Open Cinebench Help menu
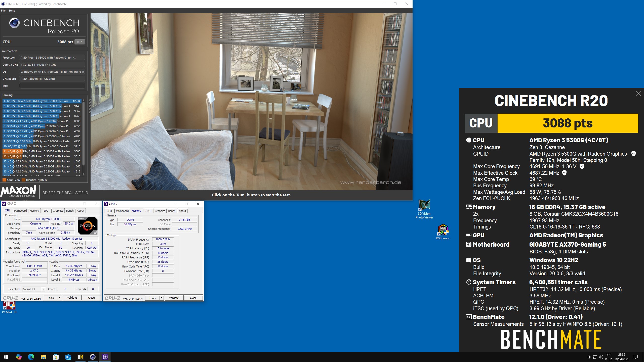Screen dimensions: 644x362 click(x=12, y=11)
